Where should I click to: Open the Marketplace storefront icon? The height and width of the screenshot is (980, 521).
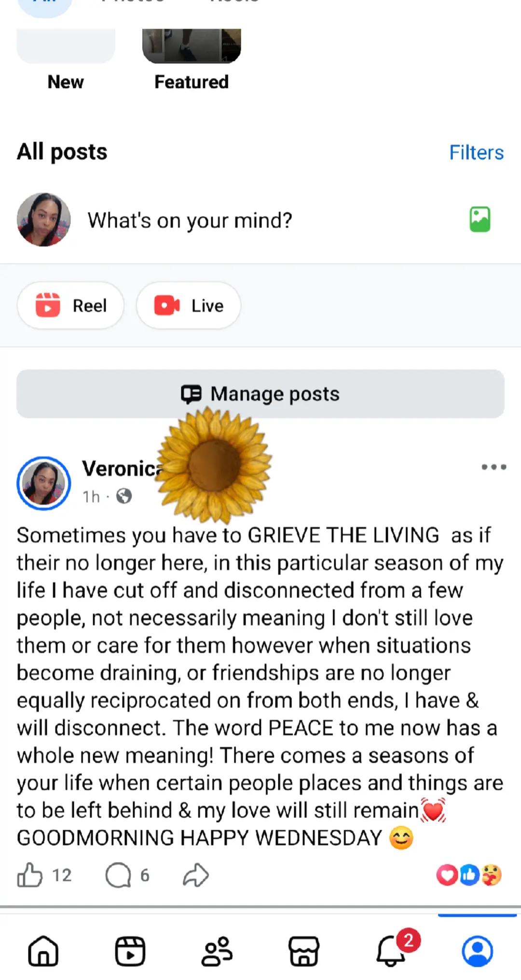[304, 951]
